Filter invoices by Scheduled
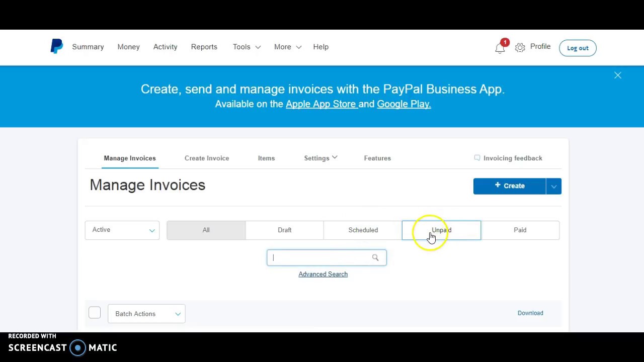644x362 pixels. [363, 230]
